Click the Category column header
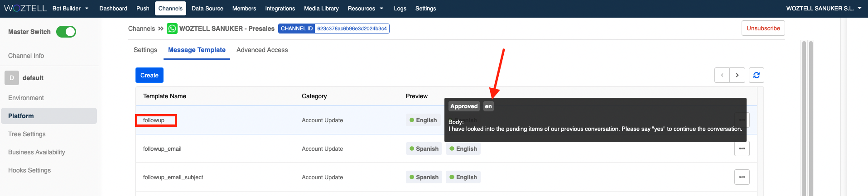868x196 pixels. point(314,96)
